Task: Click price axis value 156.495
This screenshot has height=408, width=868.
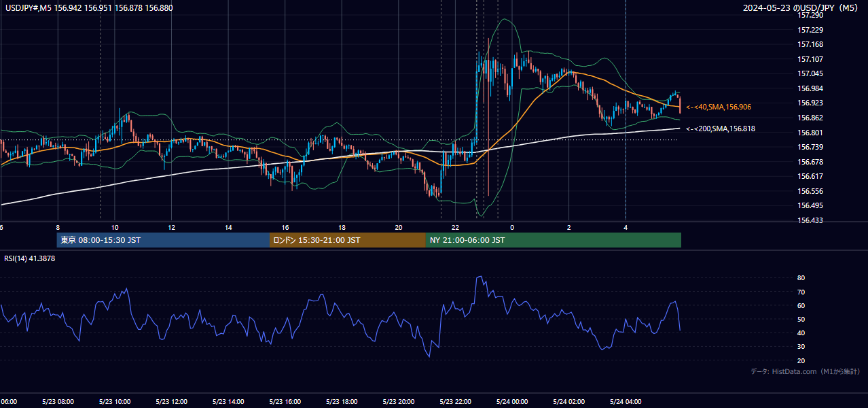Action: (810, 205)
